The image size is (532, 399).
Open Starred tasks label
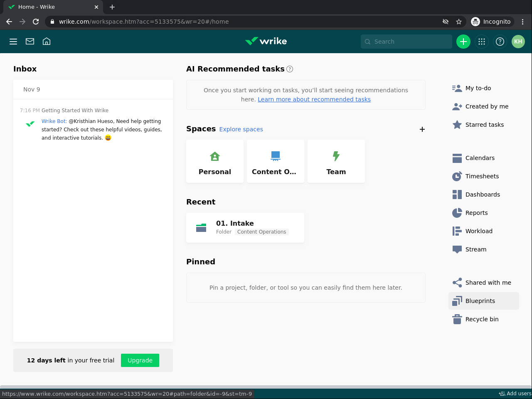(485, 125)
